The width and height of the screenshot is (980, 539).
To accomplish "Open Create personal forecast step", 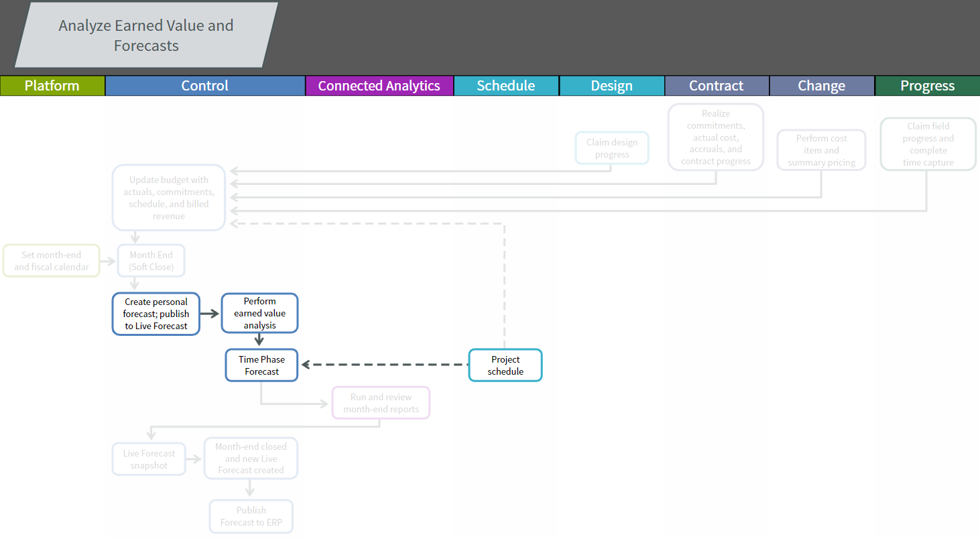I will [x=156, y=314].
